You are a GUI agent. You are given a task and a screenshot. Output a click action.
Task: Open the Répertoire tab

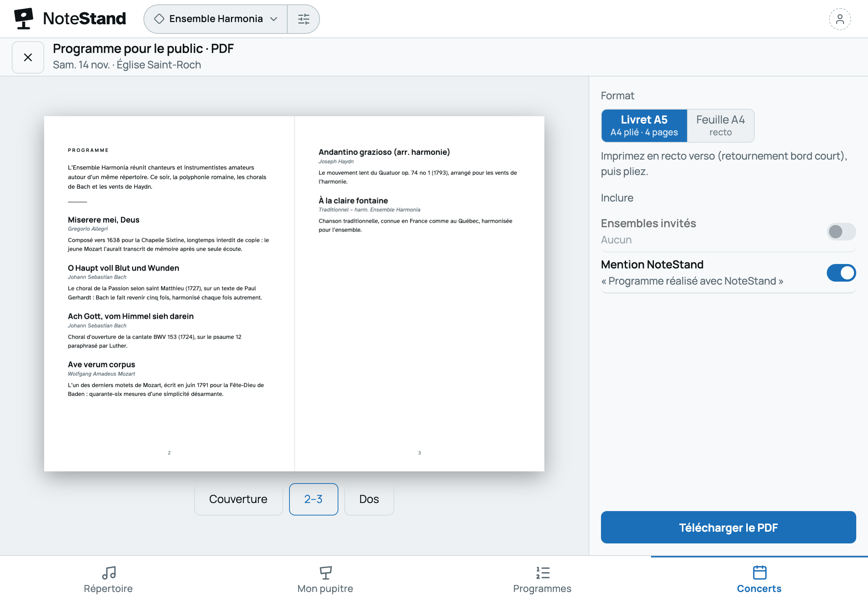point(108,579)
